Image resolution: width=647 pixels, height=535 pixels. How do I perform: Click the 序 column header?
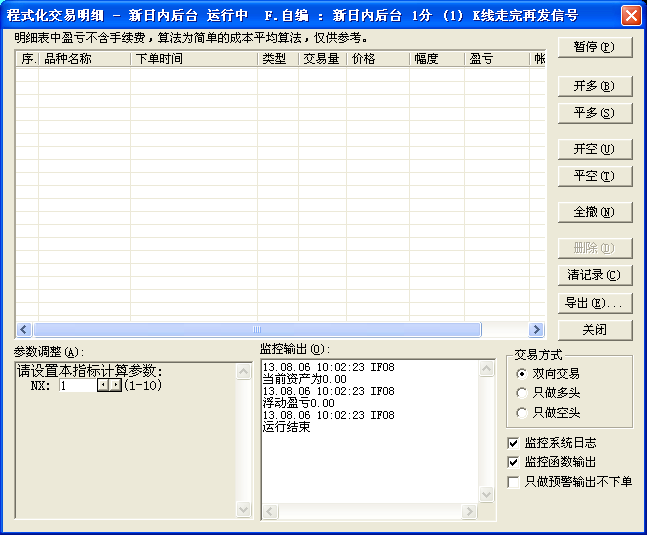(x=27, y=59)
